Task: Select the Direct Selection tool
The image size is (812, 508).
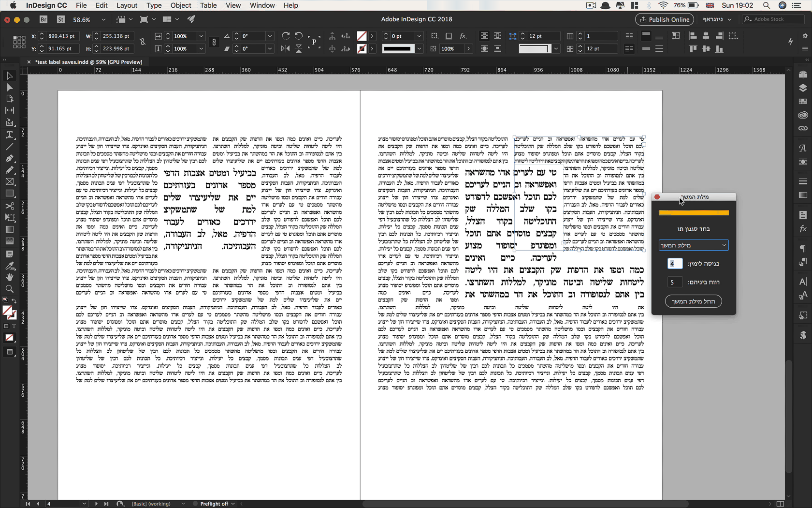Action: coord(9,87)
